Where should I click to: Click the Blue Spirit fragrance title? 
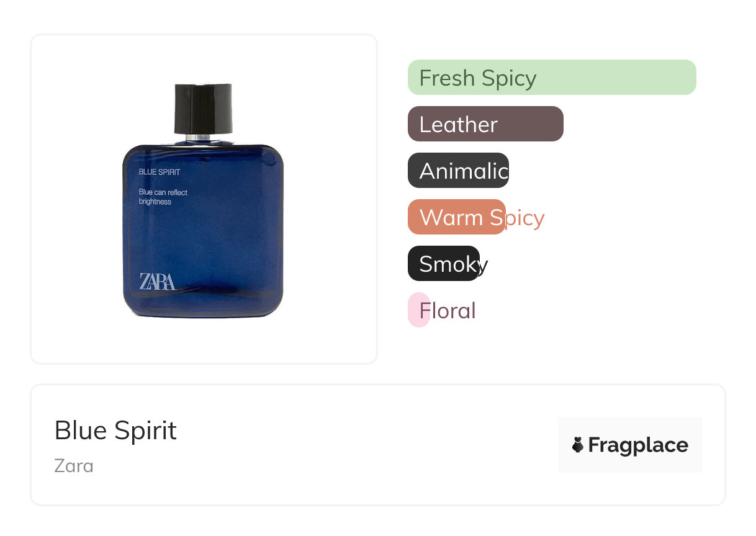(x=115, y=431)
